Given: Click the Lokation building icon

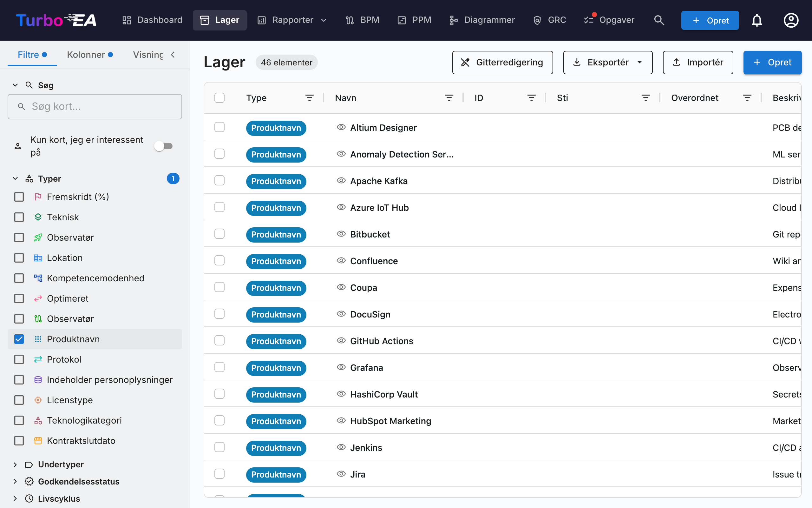Looking at the screenshot, I should pos(38,258).
